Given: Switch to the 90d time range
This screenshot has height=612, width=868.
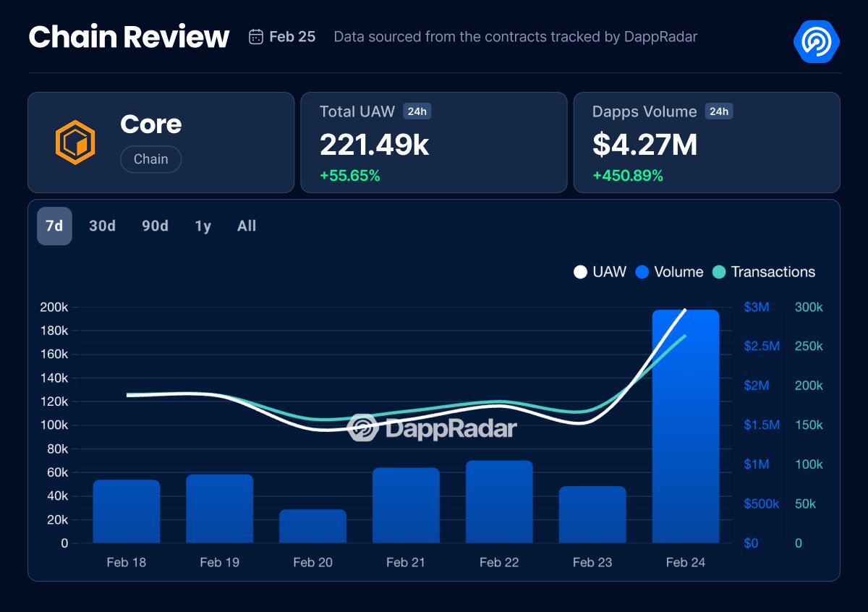Looking at the screenshot, I should (155, 226).
